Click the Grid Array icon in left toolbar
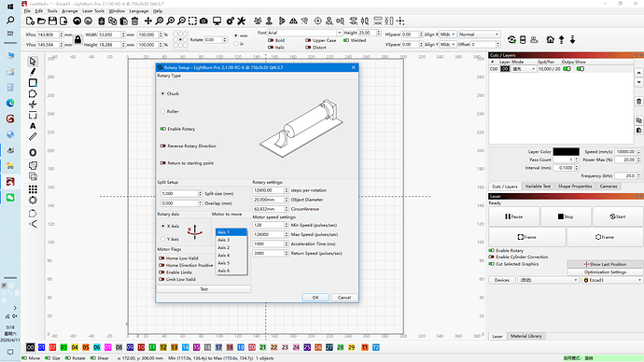The width and height of the screenshot is (644, 362). pyautogui.click(x=33, y=189)
